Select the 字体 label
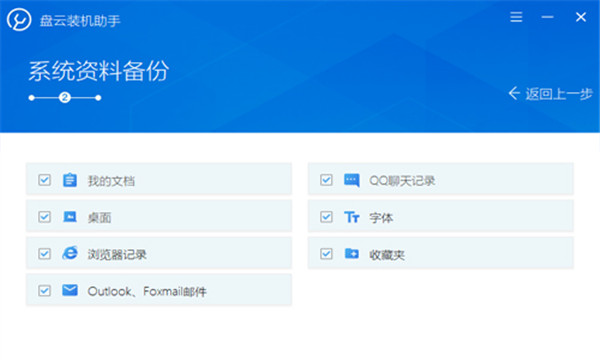The width and height of the screenshot is (600, 360). [x=381, y=218]
